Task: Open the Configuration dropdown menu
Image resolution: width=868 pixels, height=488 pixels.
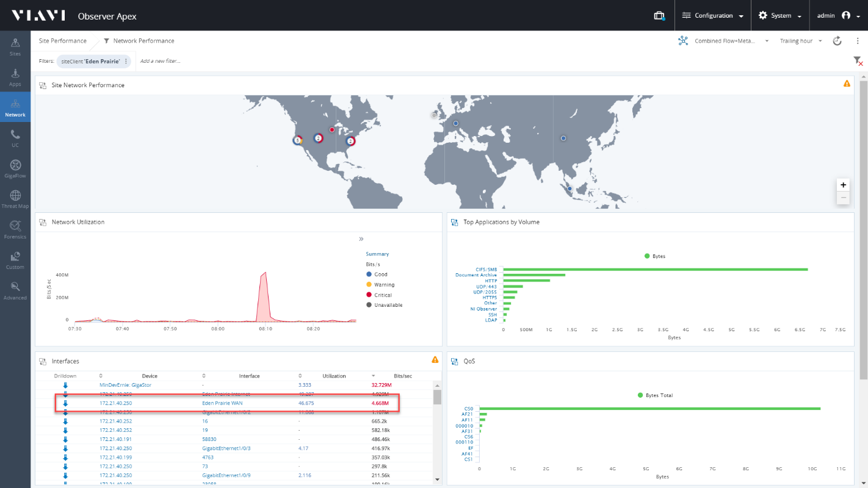Action: 713,15
